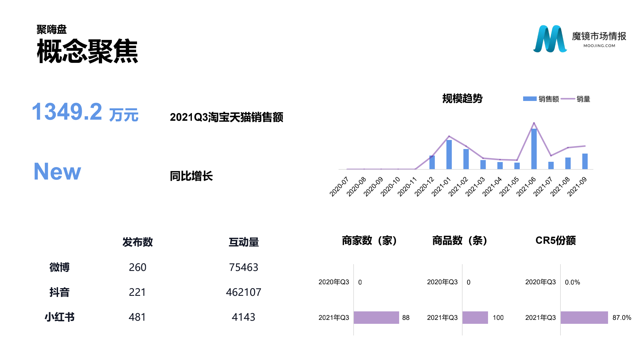Click the 2021-01 sales bar
The width and height of the screenshot is (644, 362).
[x=449, y=154]
